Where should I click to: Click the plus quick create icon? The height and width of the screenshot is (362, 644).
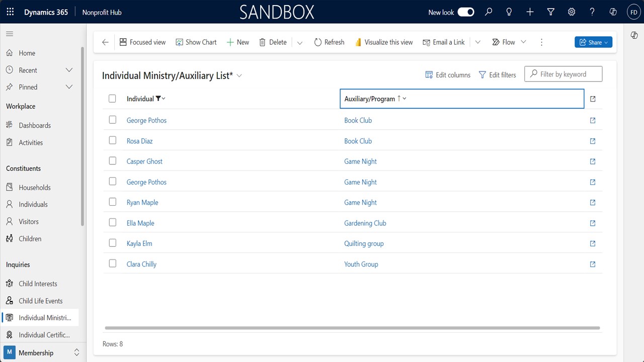tap(530, 12)
